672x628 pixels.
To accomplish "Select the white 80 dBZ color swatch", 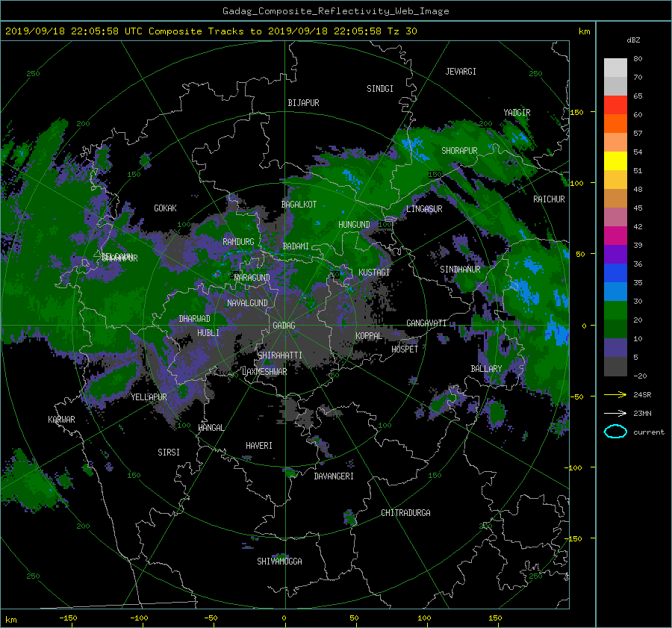I will (615, 68).
